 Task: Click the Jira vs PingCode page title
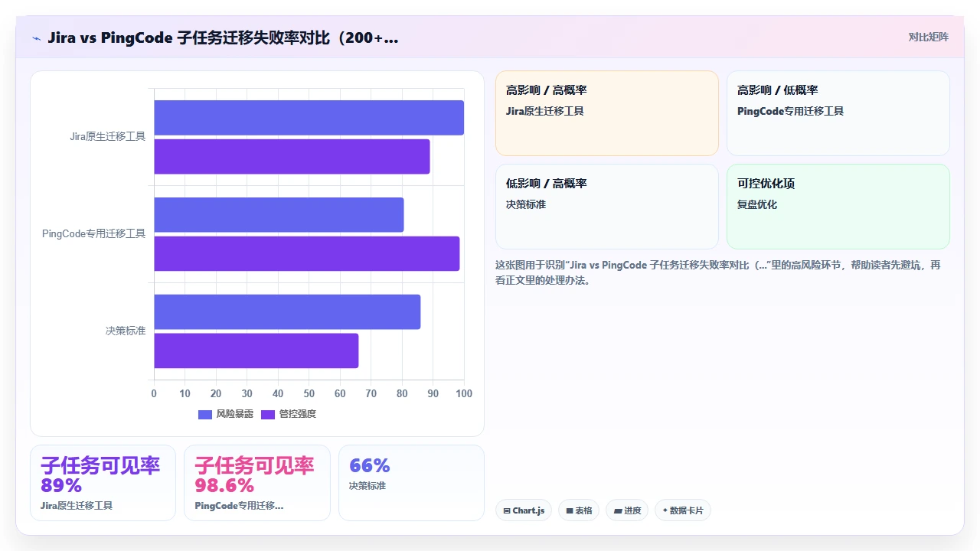coord(223,37)
